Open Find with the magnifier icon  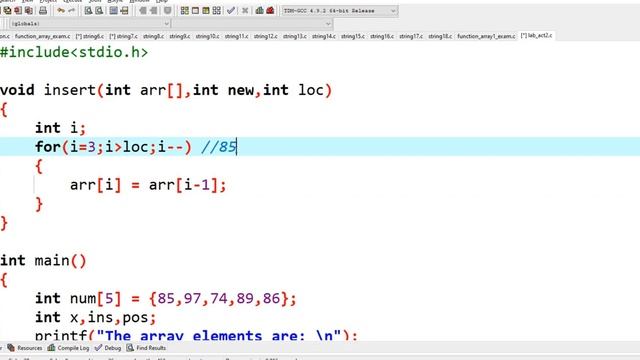88,11
